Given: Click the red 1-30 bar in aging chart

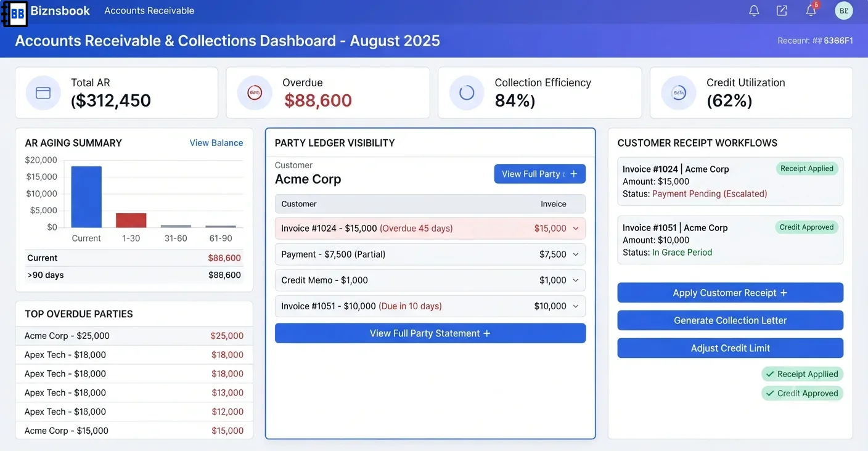Looking at the screenshot, I should pos(131,220).
